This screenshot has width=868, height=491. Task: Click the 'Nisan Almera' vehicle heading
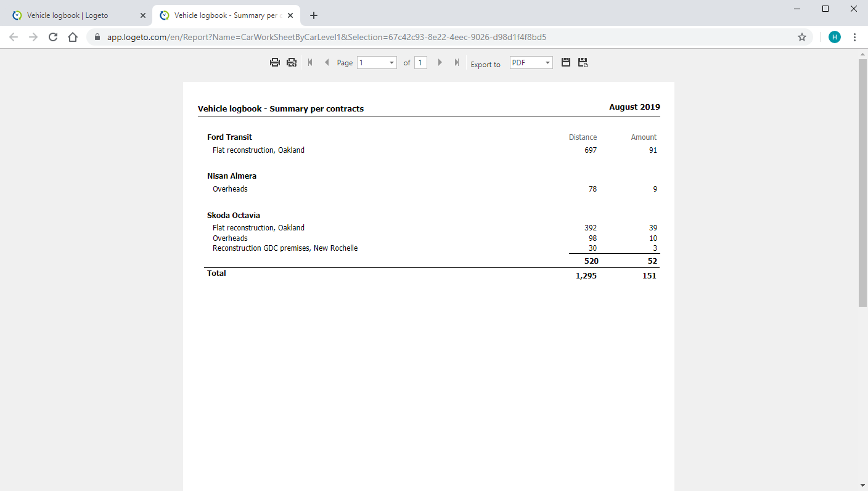(232, 176)
